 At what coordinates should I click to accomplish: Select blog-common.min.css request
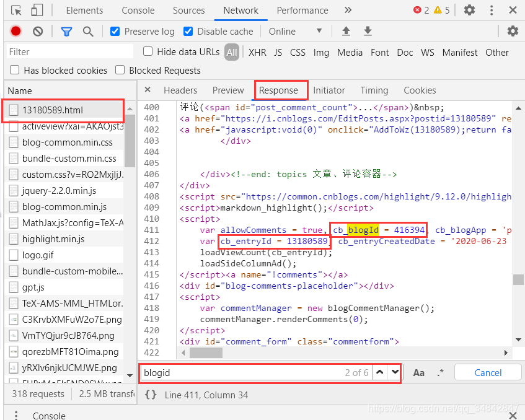pos(63,142)
